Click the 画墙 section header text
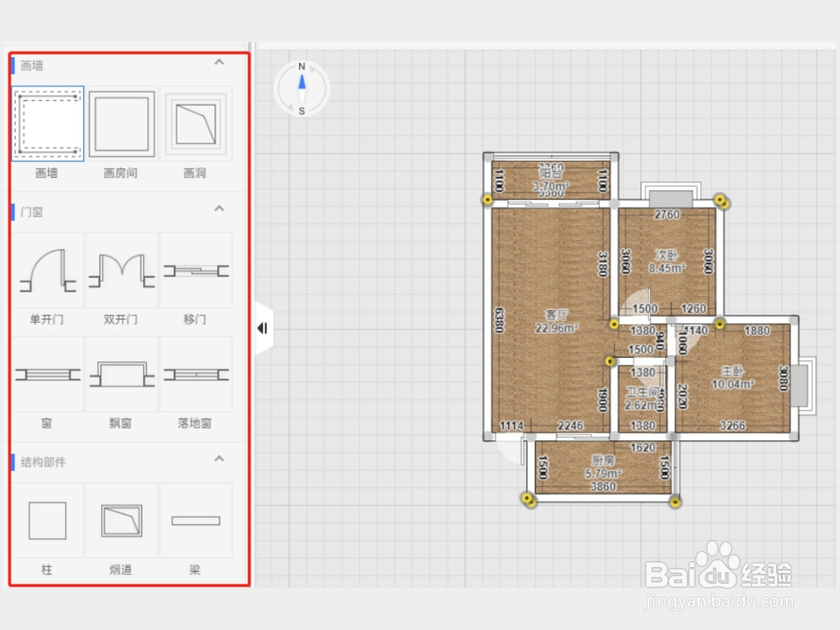840x630 pixels. [x=32, y=66]
